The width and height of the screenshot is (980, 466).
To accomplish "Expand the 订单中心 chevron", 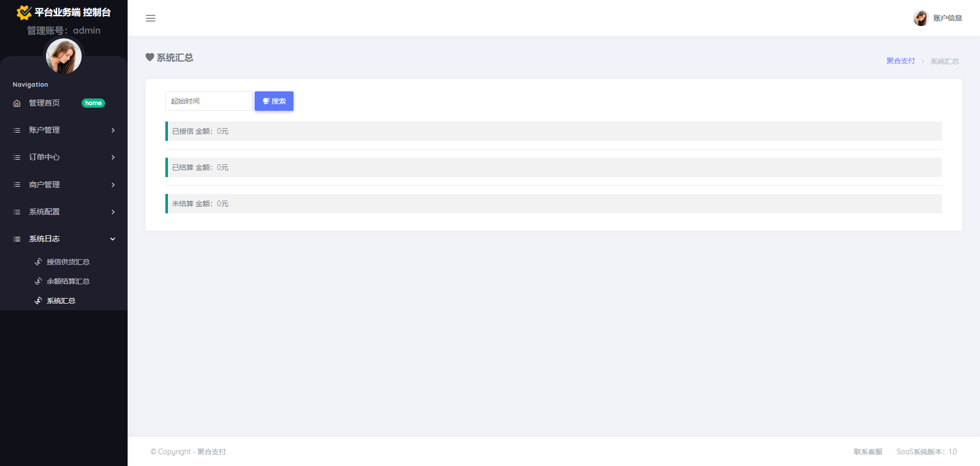I will click(113, 157).
